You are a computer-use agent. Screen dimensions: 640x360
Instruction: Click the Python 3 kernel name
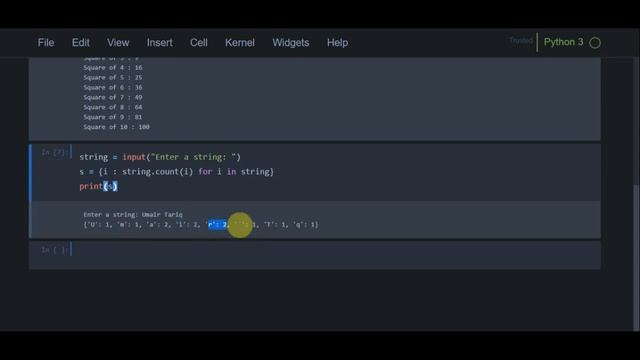click(x=563, y=42)
